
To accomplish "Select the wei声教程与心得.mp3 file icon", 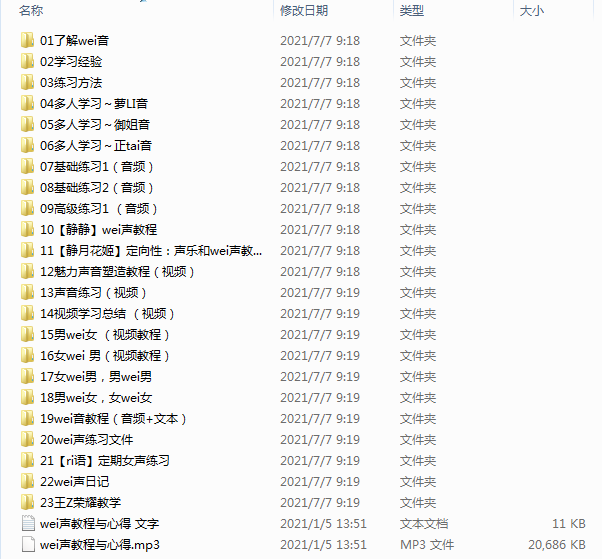I will [x=28, y=544].
